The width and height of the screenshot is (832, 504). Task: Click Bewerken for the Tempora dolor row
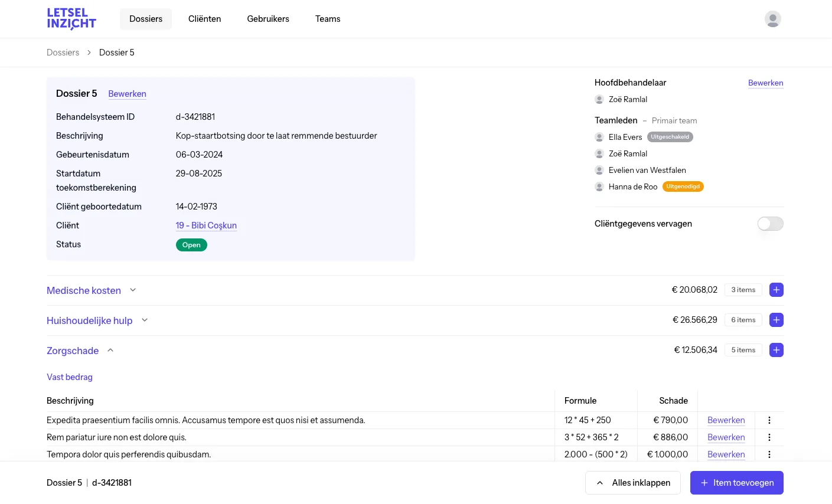coord(726,454)
